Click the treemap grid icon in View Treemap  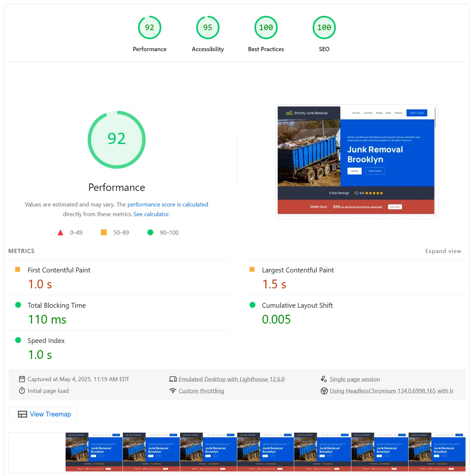pos(22,414)
